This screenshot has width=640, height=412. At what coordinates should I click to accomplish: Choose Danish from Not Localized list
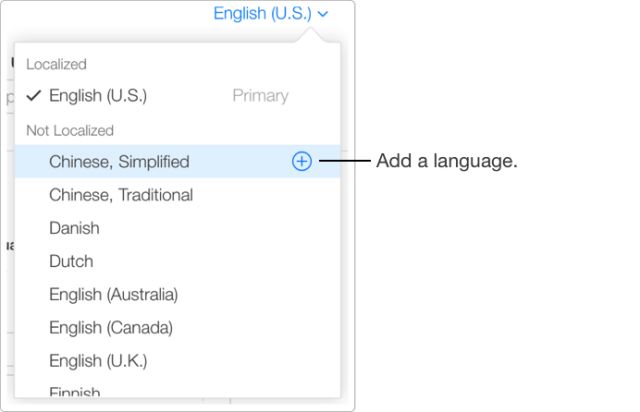(74, 228)
